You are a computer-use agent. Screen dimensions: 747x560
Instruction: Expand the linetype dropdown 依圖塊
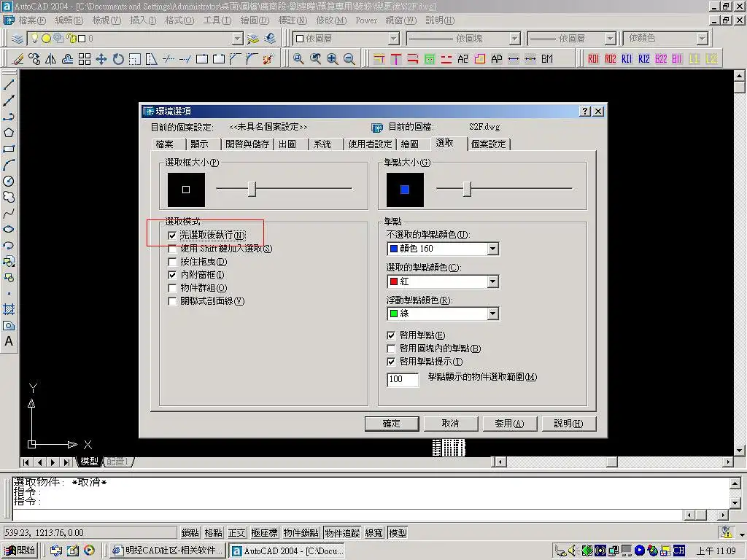tap(514, 39)
